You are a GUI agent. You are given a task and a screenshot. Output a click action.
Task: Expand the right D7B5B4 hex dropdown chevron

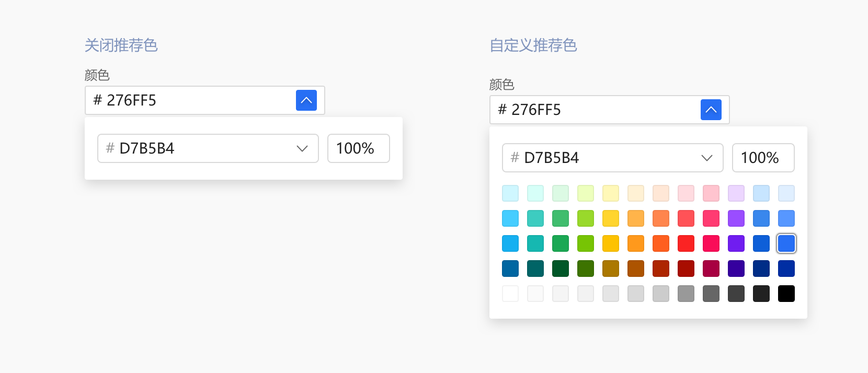707,158
